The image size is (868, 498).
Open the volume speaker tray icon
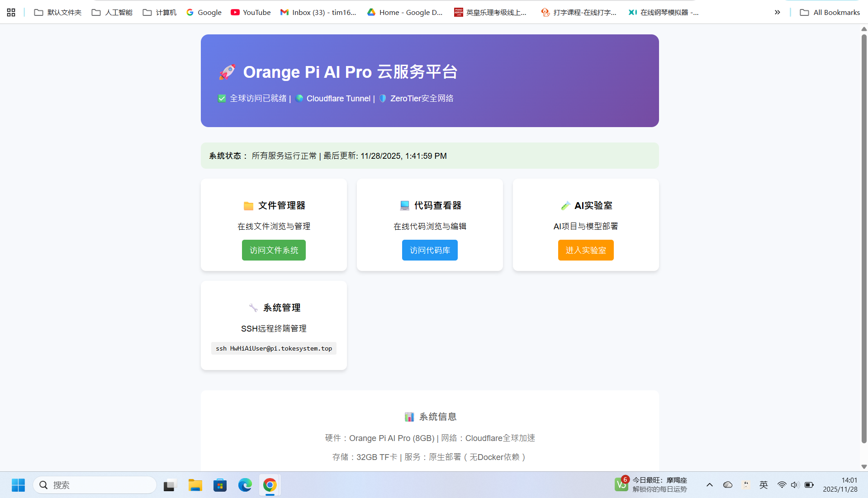tap(795, 485)
